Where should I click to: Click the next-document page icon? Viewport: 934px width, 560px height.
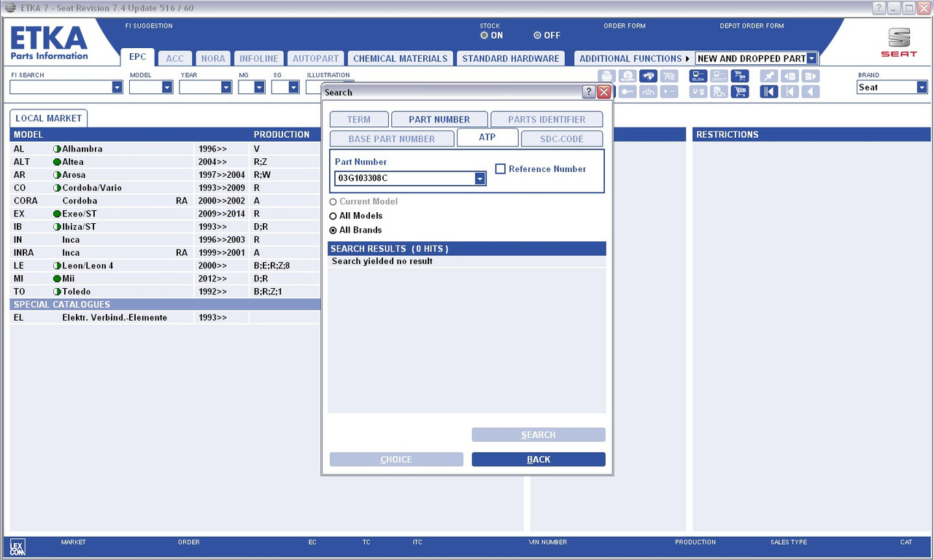click(810, 76)
